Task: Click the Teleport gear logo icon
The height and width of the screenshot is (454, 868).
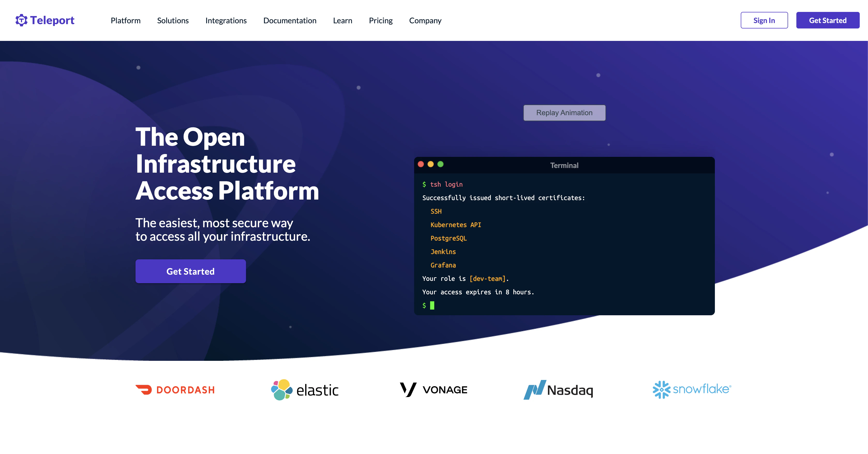Action: click(x=21, y=20)
